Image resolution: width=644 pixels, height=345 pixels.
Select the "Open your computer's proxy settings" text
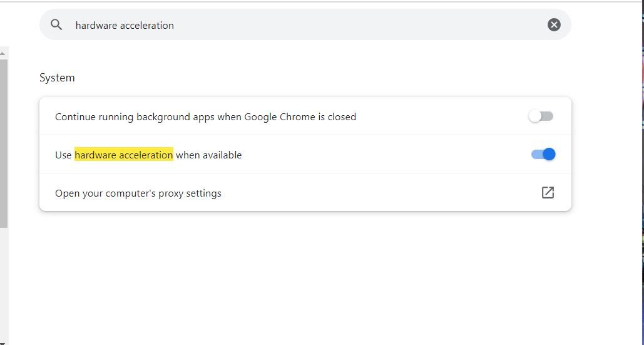[x=138, y=193]
